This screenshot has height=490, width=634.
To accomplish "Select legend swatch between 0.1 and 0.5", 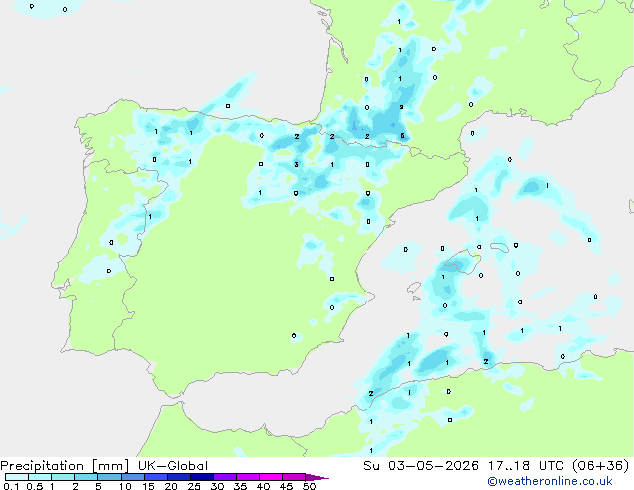I will point(17,477).
